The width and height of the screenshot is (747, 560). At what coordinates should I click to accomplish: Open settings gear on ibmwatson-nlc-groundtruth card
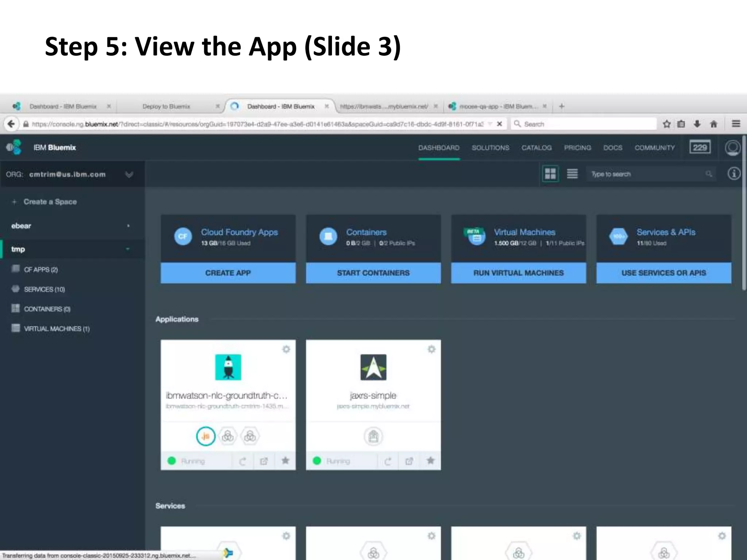286,349
